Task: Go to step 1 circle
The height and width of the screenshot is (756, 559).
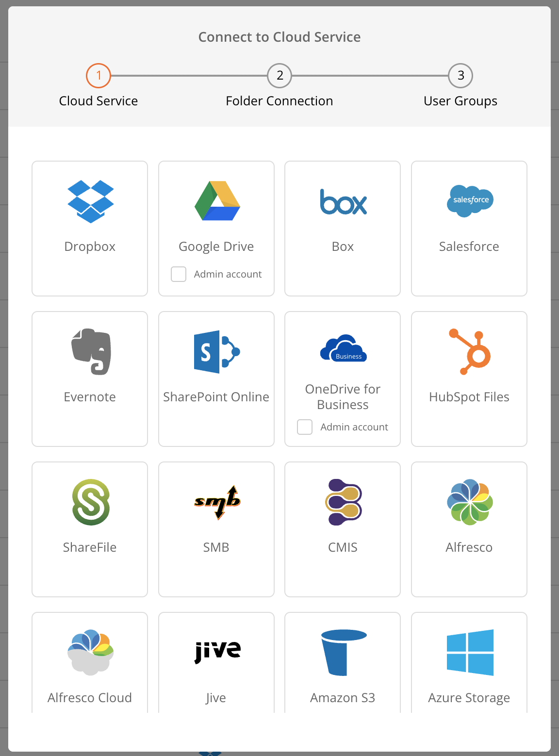Action: 99,76
